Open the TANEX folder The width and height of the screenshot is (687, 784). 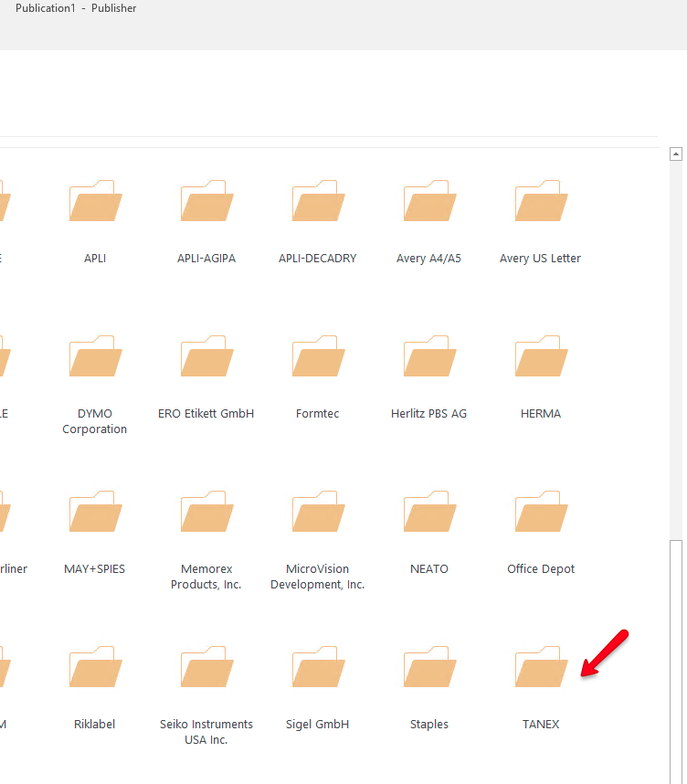(541, 668)
